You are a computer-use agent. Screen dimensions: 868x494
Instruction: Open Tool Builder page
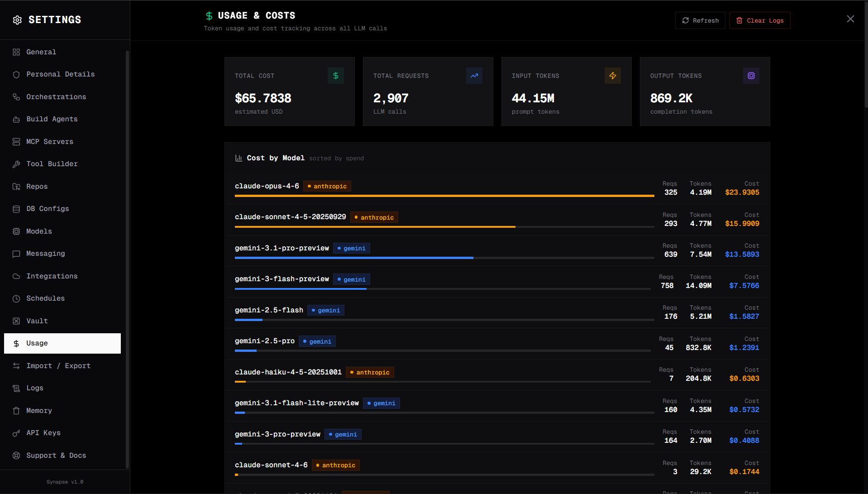(x=62, y=164)
